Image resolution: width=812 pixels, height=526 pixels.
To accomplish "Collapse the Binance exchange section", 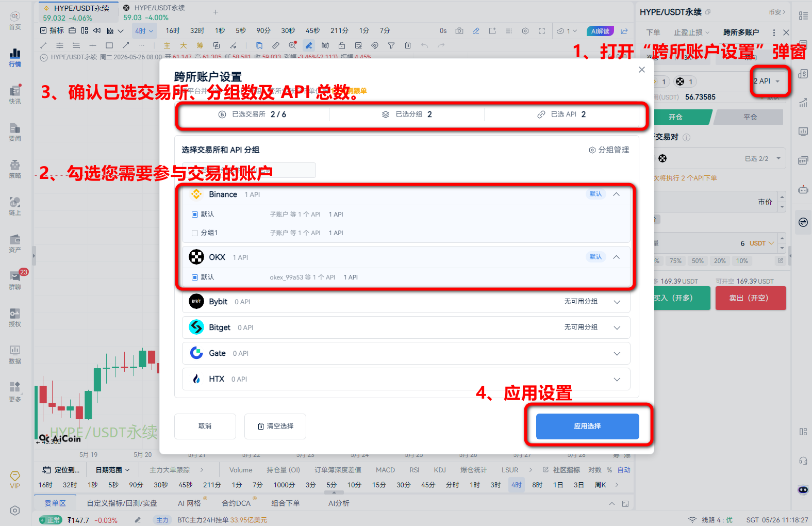I will click(617, 194).
